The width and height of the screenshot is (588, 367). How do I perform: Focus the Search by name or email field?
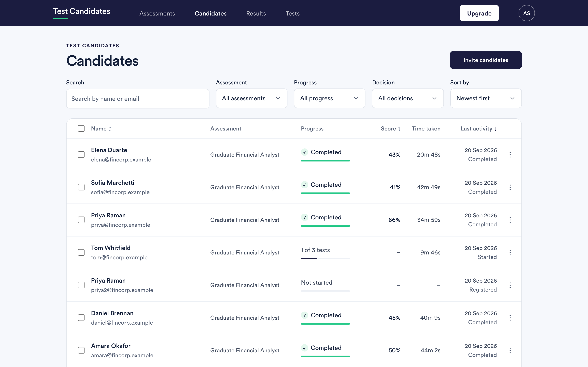pyautogui.click(x=138, y=98)
